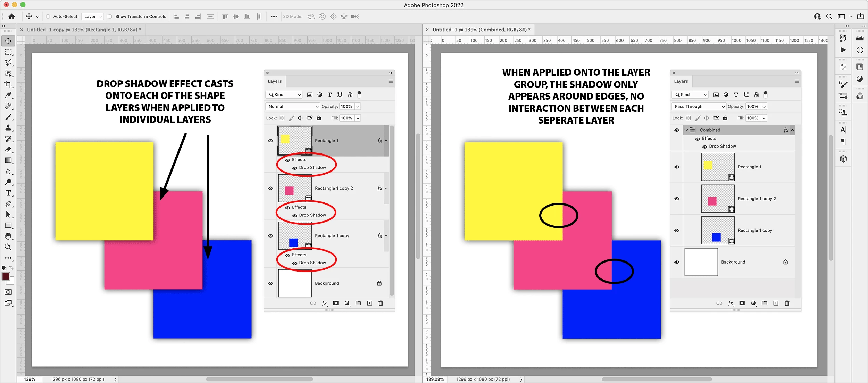Click the Share button at top right

(860, 16)
